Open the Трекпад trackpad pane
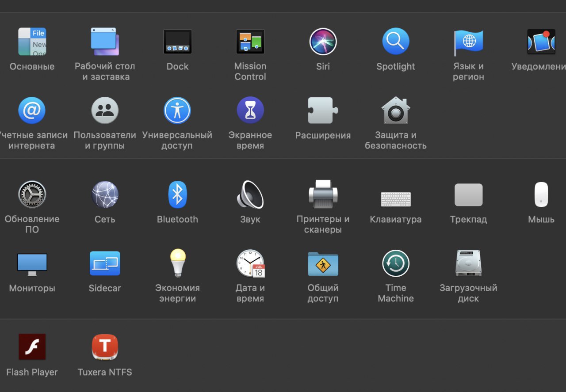 click(468, 195)
